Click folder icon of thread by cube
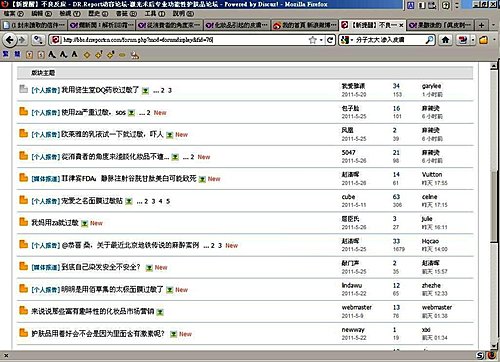500x362 pixels. click(x=23, y=200)
